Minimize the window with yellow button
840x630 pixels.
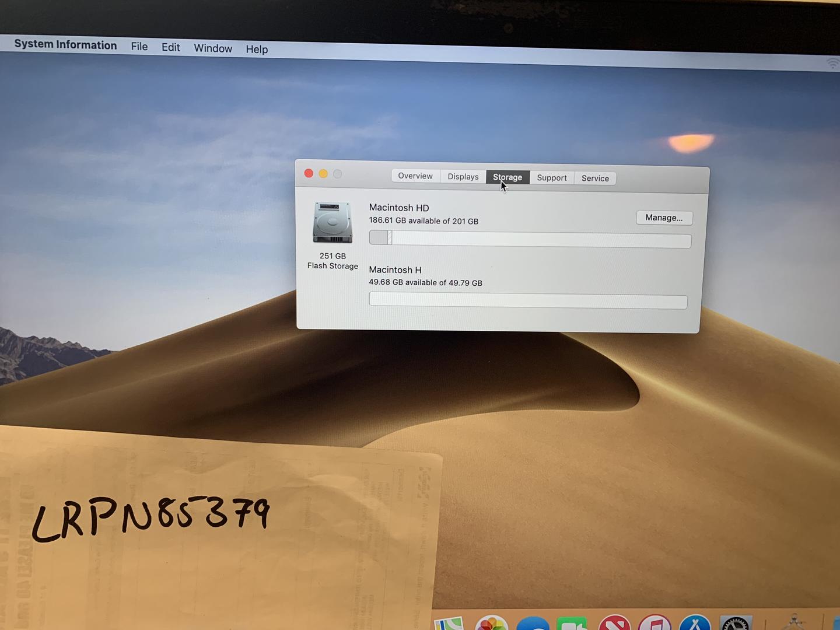point(323,173)
